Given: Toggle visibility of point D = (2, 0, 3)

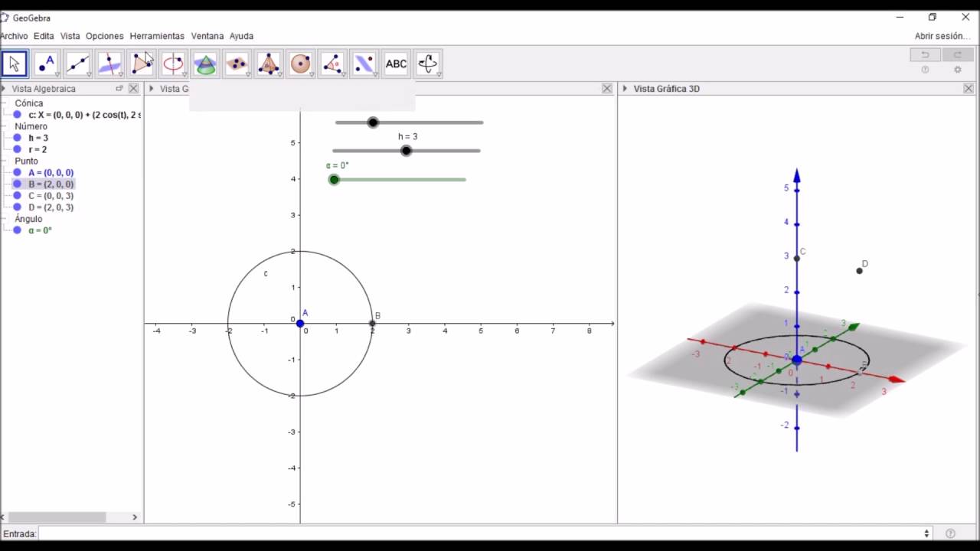Looking at the screenshot, I should click(17, 207).
